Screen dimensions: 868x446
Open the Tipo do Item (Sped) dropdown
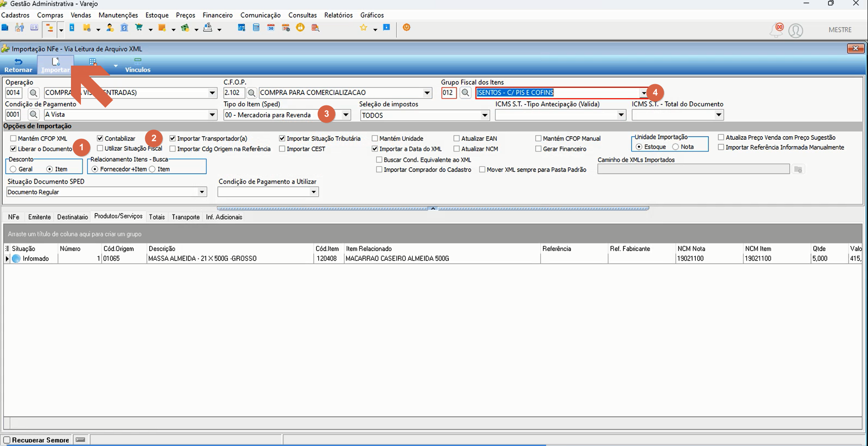[x=346, y=115]
